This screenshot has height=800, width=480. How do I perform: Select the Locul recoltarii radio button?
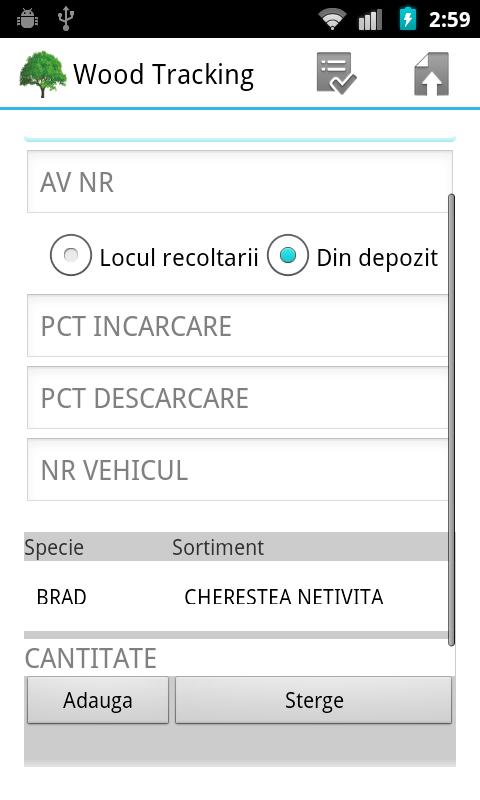[x=71, y=255]
